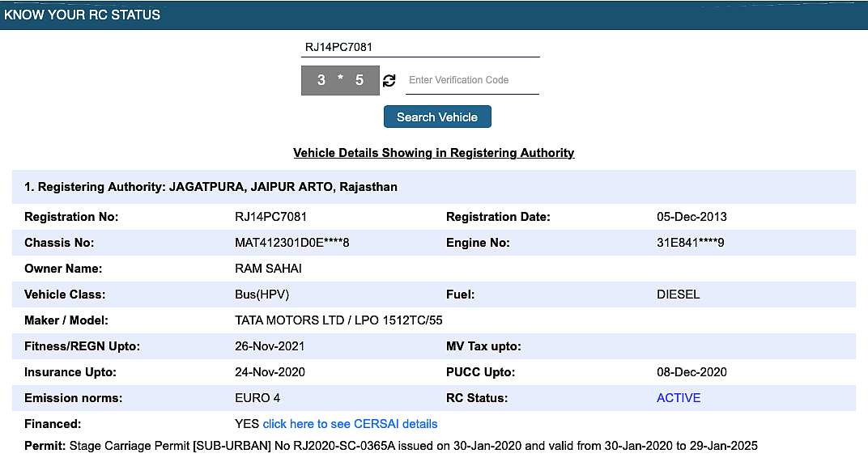Click the ACTIVE RC status text
The image size is (868, 462).
679,398
